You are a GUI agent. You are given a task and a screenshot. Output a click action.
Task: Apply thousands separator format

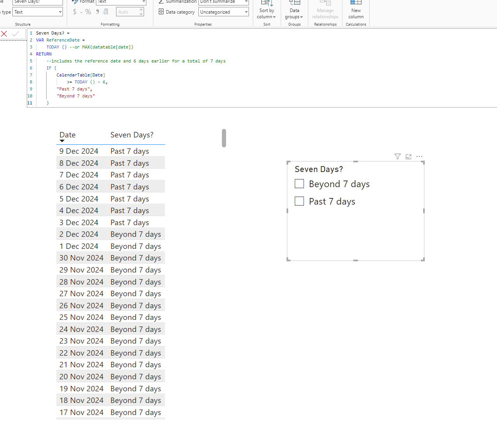point(97,12)
